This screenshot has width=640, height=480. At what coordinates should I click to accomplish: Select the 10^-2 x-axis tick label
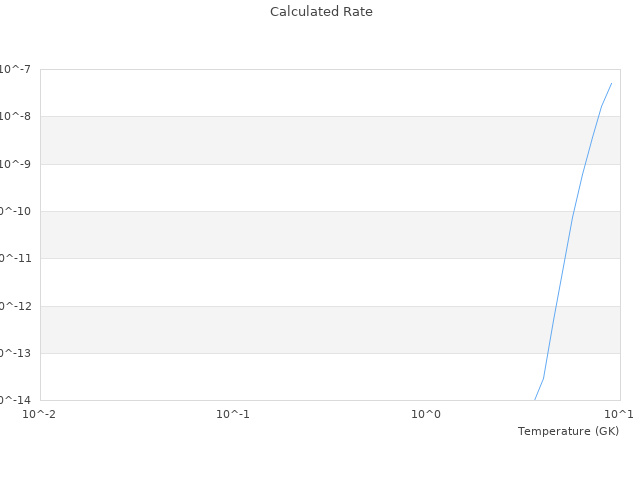coord(40,414)
